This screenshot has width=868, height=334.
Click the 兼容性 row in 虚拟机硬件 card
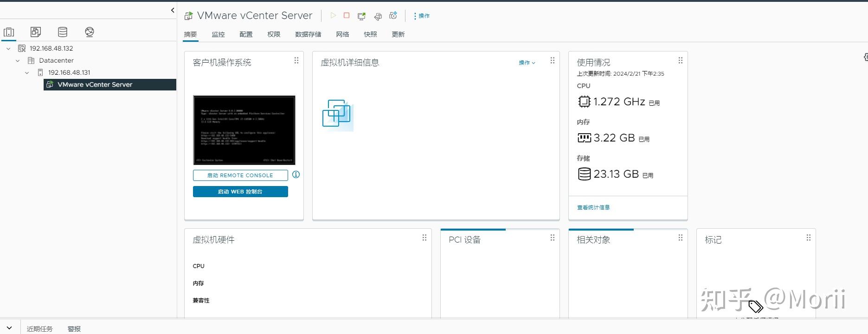(x=201, y=301)
